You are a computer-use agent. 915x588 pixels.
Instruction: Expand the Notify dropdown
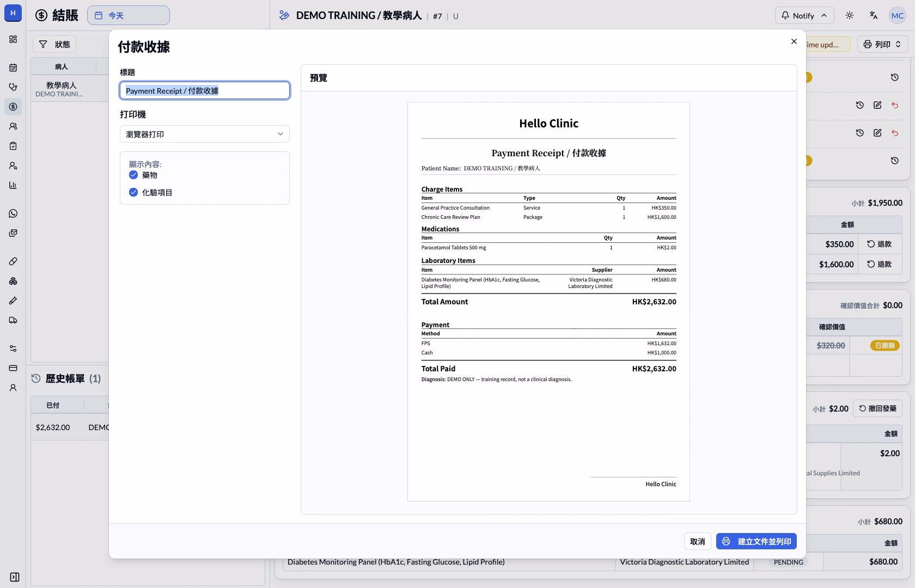coord(804,15)
